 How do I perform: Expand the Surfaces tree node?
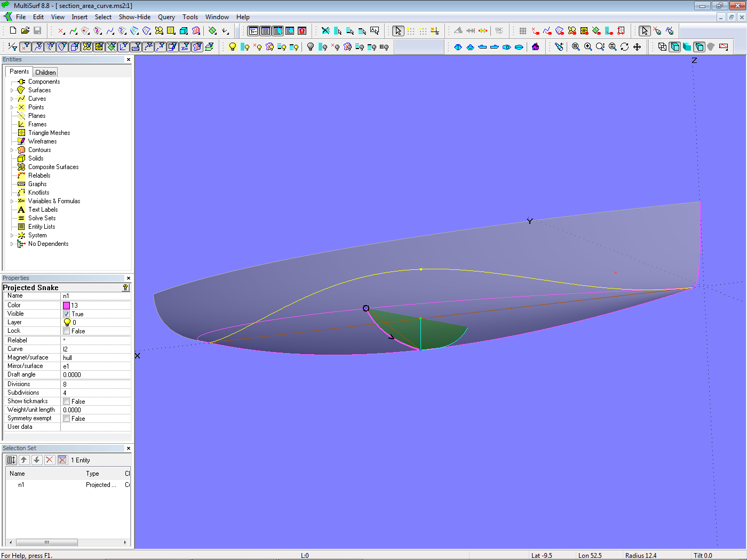pyautogui.click(x=12, y=91)
